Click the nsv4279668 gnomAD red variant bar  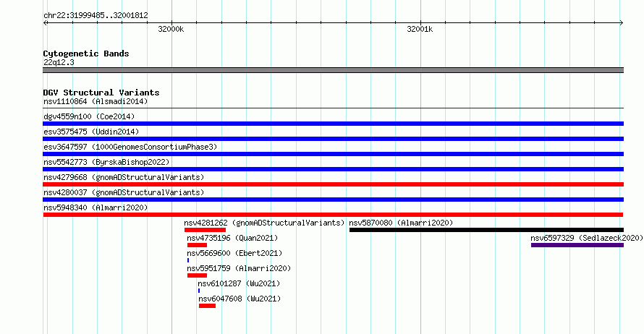(333, 184)
